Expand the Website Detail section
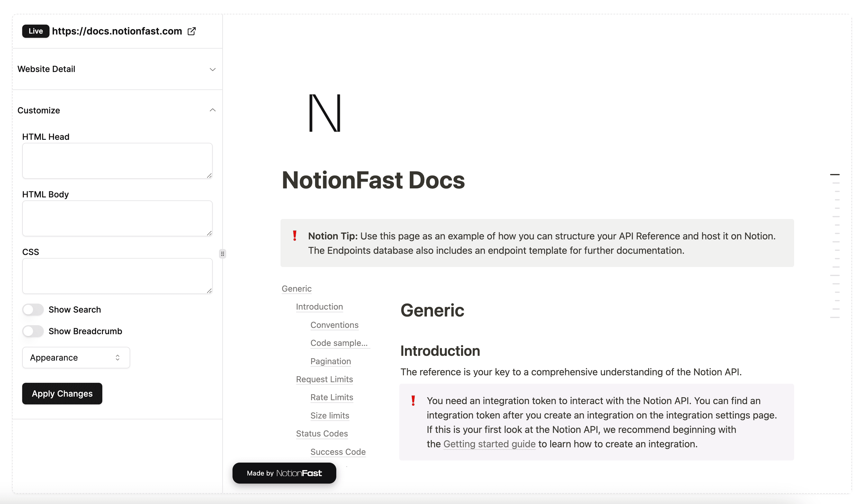Screen dimensions: 864x504 tap(117, 69)
